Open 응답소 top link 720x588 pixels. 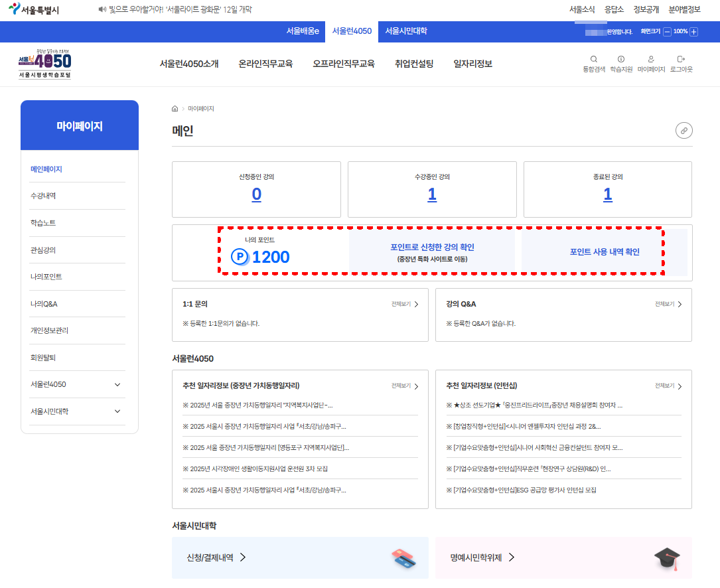click(x=614, y=9)
